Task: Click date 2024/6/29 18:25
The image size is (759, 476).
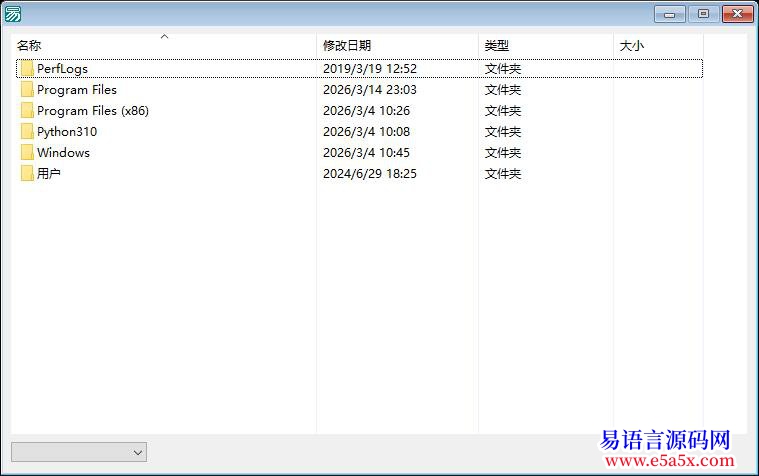Action: (370, 173)
